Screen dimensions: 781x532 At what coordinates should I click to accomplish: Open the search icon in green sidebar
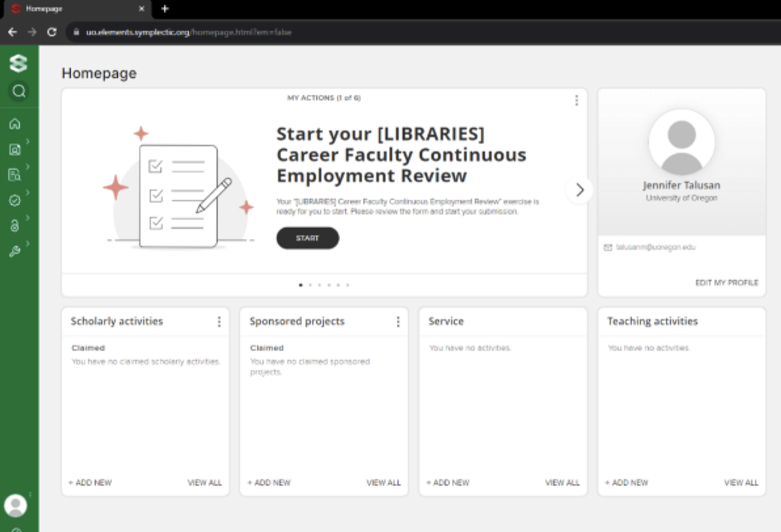pyautogui.click(x=18, y=91)
